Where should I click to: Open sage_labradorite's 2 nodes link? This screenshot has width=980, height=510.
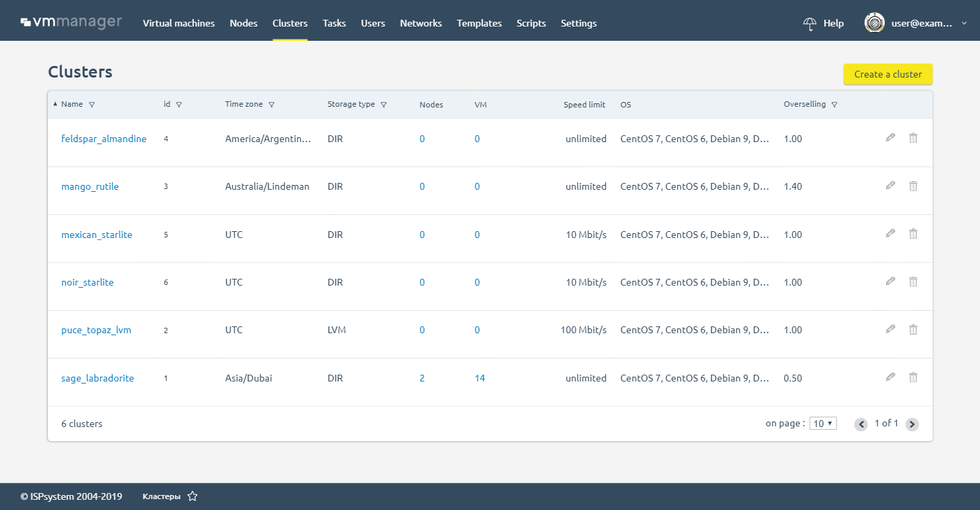coord(422,378)
